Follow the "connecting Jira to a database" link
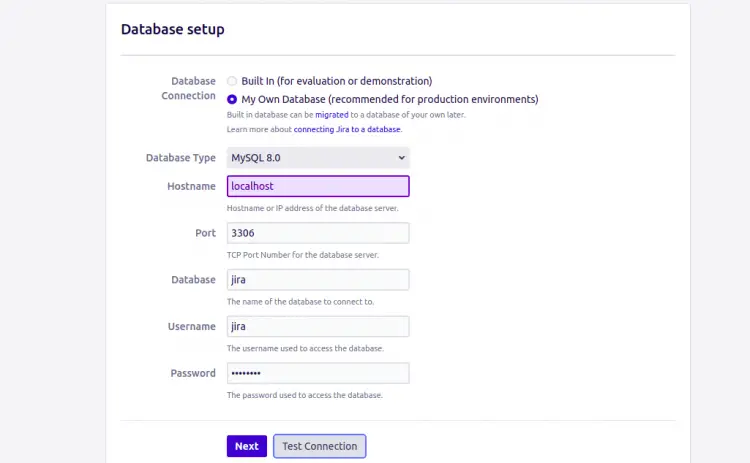This screenshot has height=463, width=750. tap(347, 130)
